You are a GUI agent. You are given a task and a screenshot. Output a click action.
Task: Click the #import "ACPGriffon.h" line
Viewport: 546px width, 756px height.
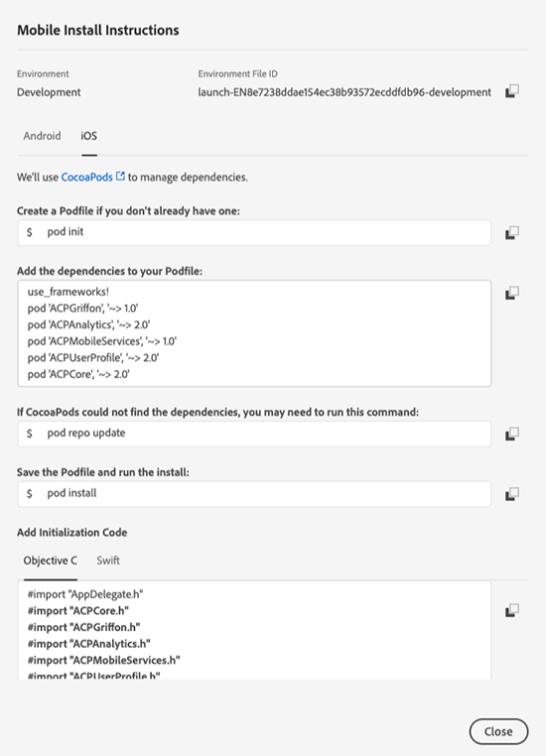click(84, 627)
